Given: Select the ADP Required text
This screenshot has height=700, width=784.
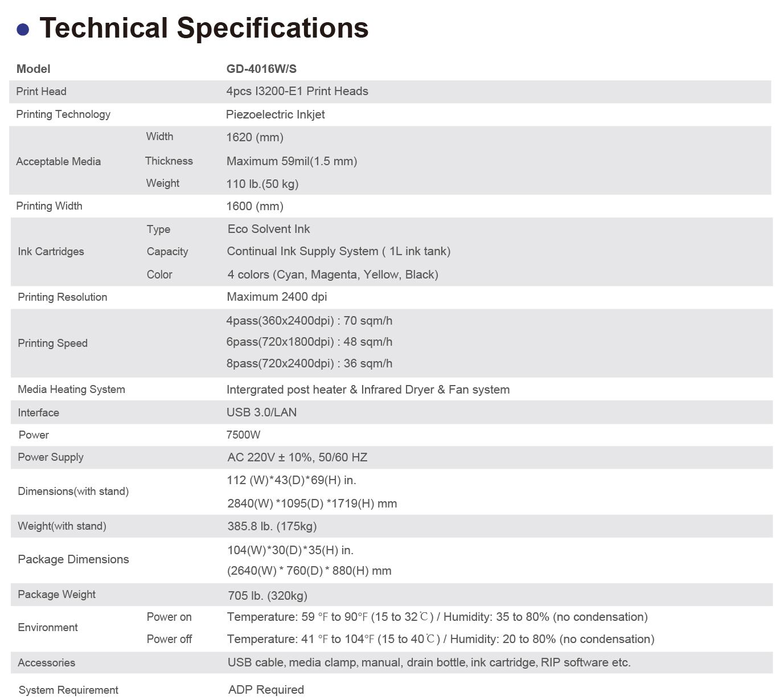Looking at the screenshot, I should [266, 690].
